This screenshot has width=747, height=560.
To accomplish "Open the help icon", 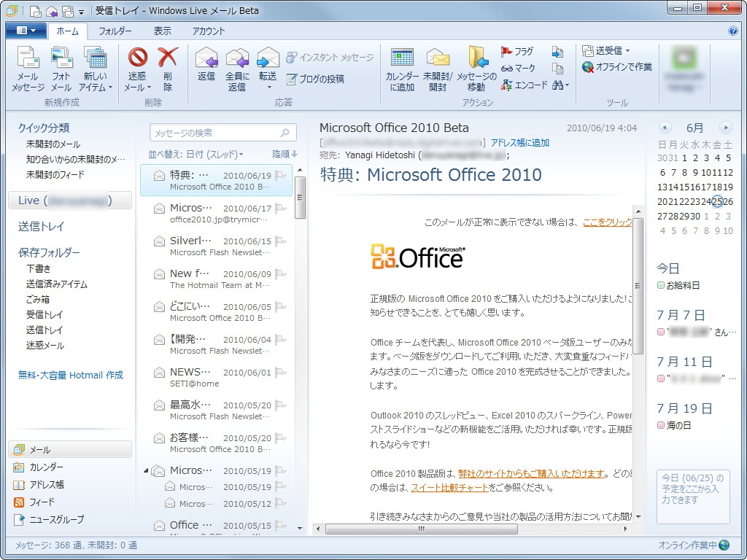I will [733, 31].
